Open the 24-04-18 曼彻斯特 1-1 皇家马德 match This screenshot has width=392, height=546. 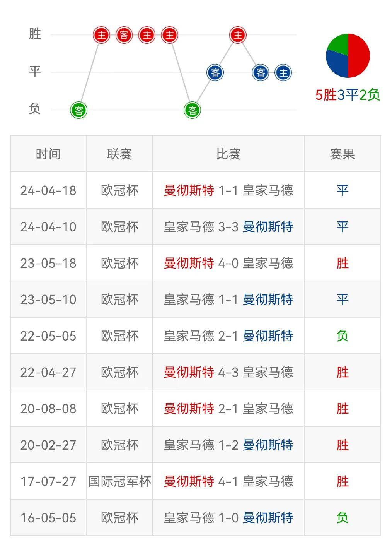click(228, 190)
